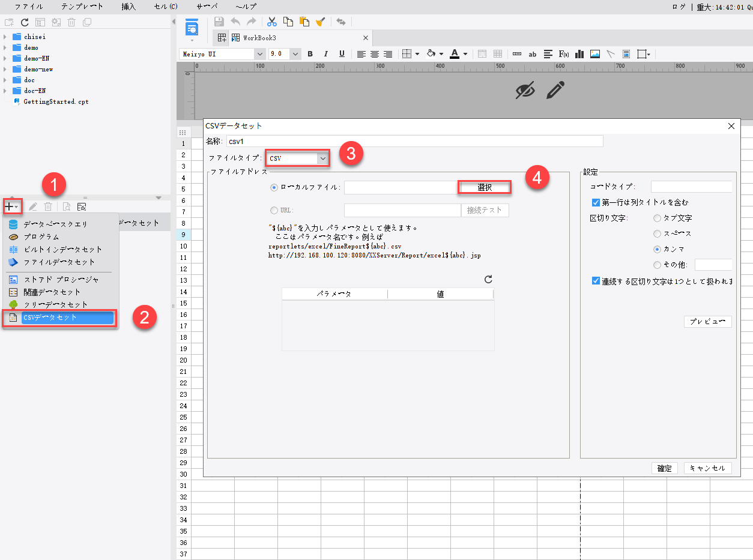Enable the タブ文字 delimiter radio button
The image size is (753, 560).
(658, 218)
